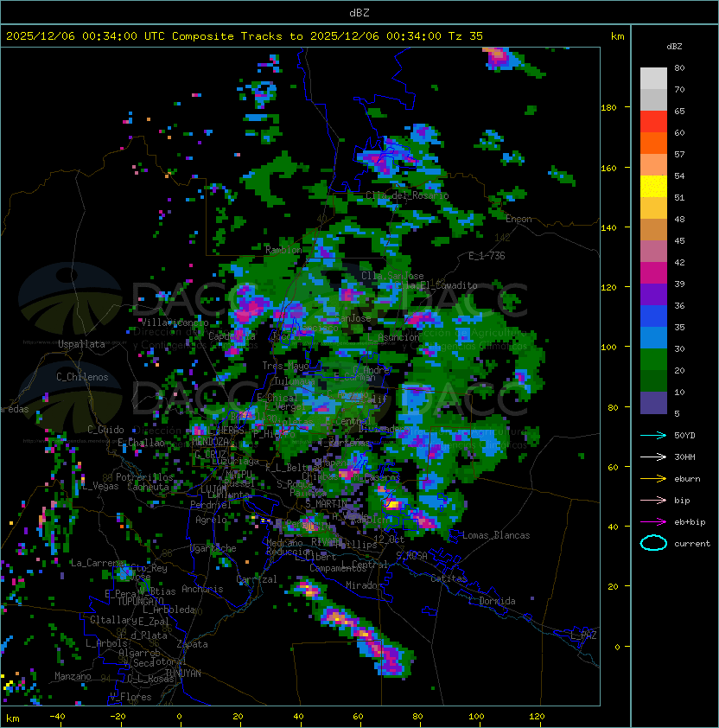Click the '12_Oct' map label
This screenshot has width=719, height=728.
tap(389, 540)
